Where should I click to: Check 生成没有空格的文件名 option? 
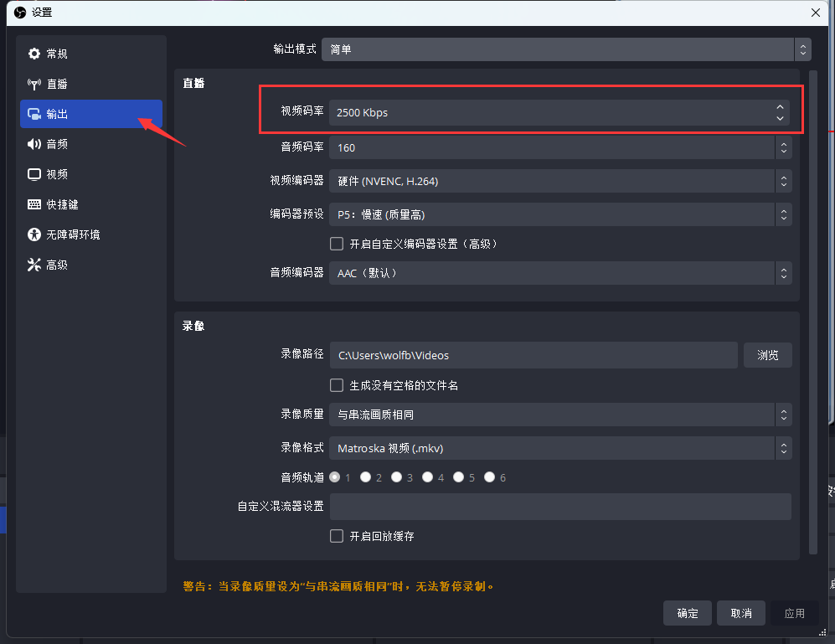pos(337,385)
